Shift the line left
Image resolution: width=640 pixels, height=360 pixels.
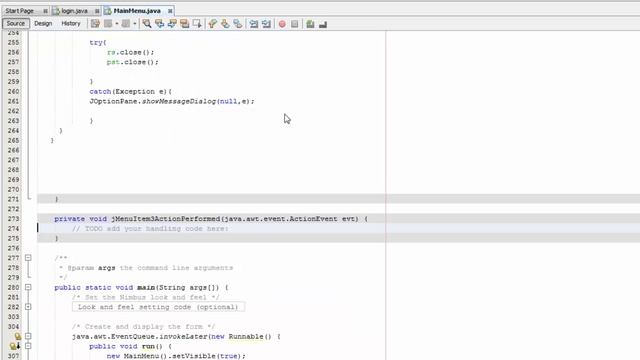pos(254,24)
